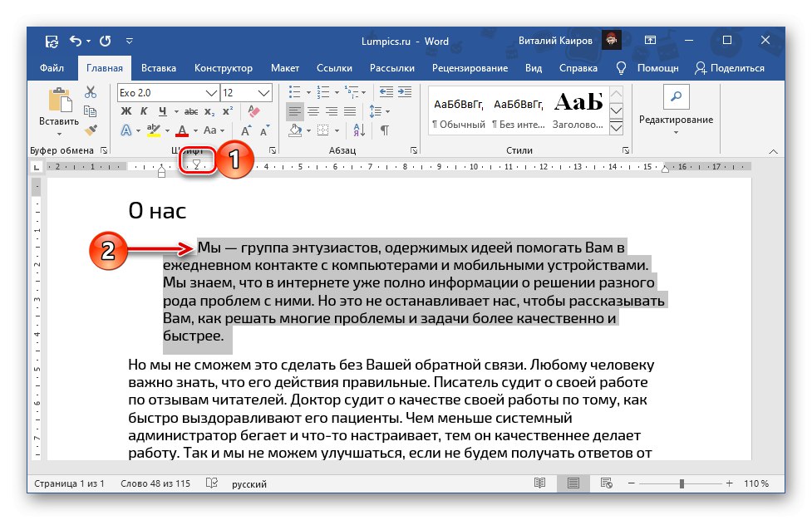Toggle paragraph marks visibility
812x520 pixels.
(x=383, y=131)
